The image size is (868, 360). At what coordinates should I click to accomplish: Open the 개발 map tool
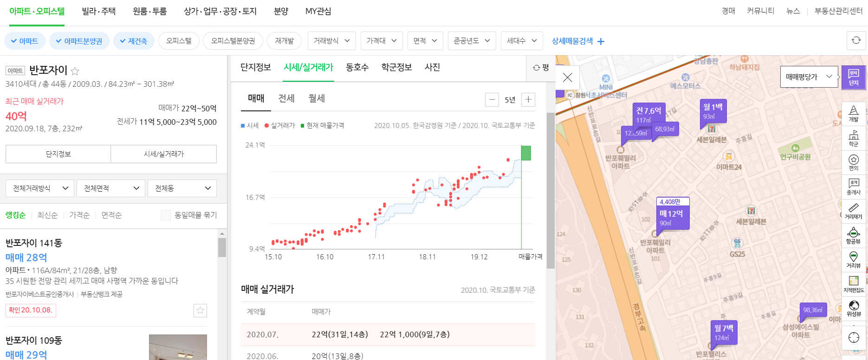pyautogui.click(x=853, y=114)
